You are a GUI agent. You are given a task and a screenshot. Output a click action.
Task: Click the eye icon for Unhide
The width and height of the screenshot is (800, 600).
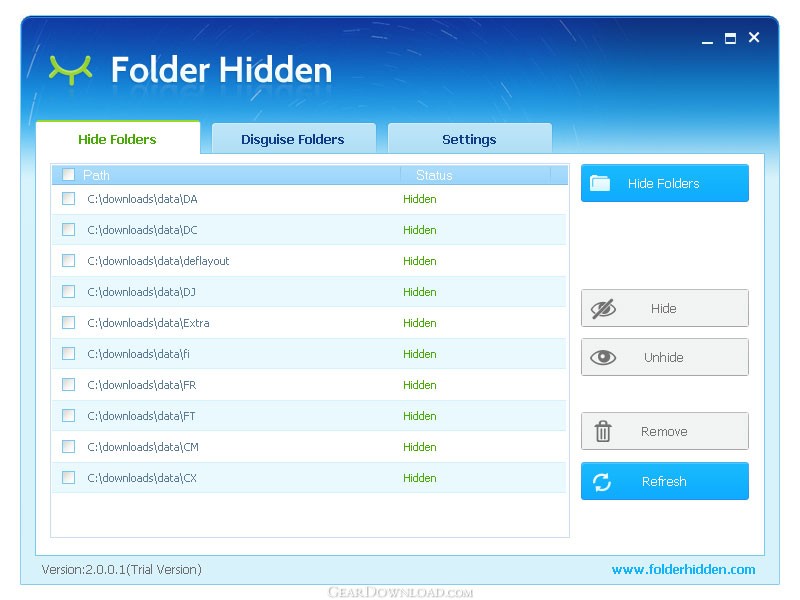tap(603, 357)
